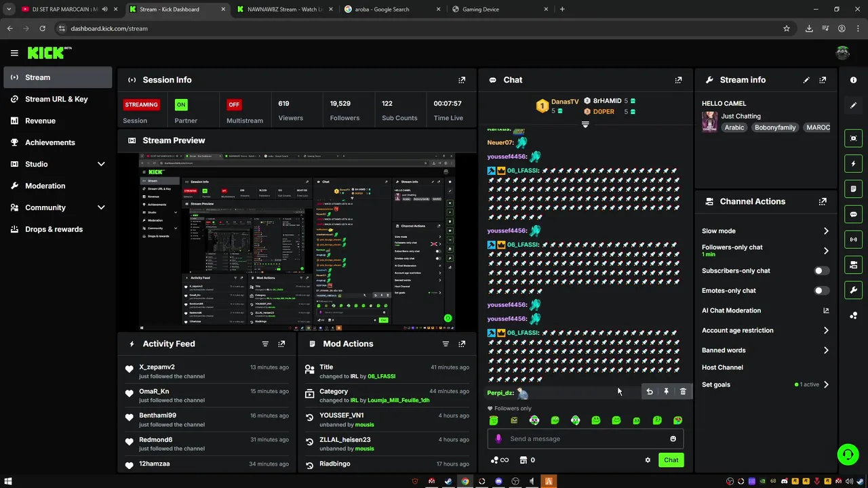Expand Banned words settings
Screen dimensions: 868x488
(x=826, y=350)
